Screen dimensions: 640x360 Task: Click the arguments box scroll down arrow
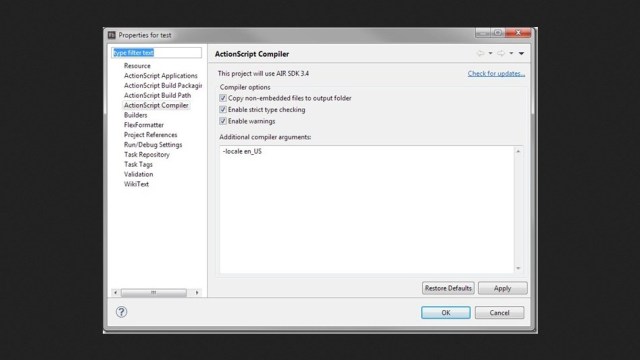[x=518, y=268]
